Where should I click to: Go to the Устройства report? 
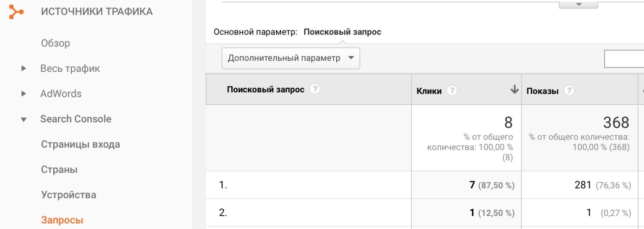(68, 195)
